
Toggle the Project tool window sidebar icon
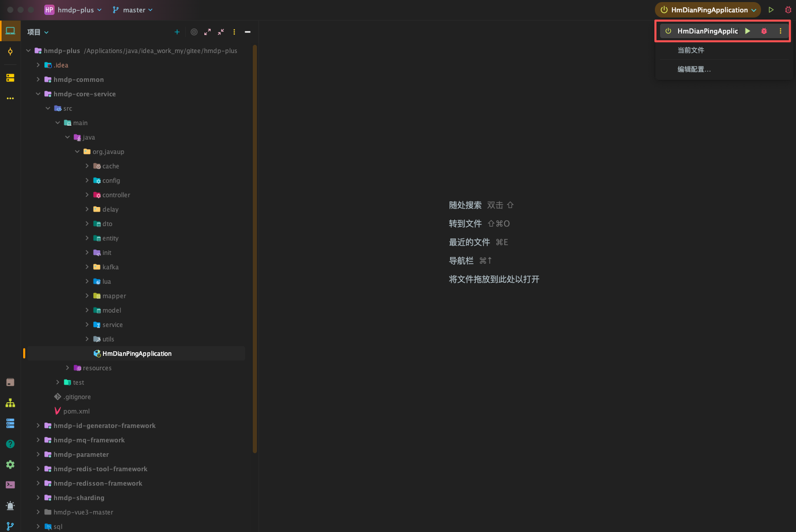click(10, 31)
